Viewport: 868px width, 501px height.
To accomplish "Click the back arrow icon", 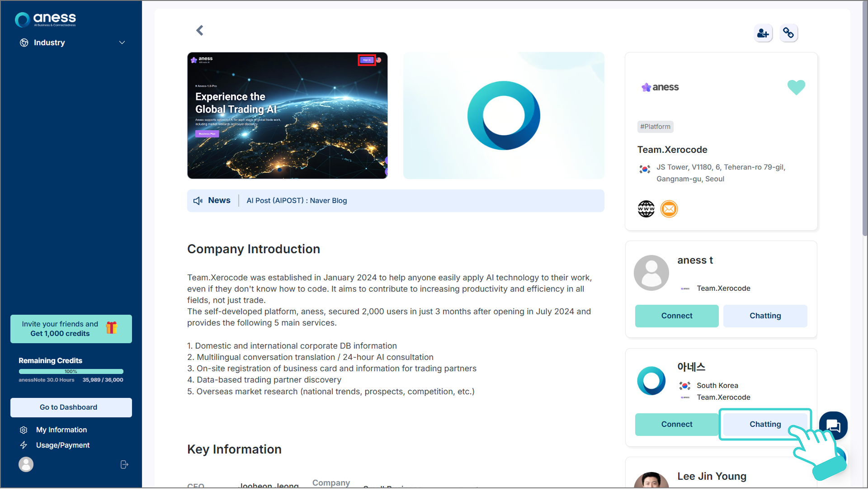I will [200, 30].
